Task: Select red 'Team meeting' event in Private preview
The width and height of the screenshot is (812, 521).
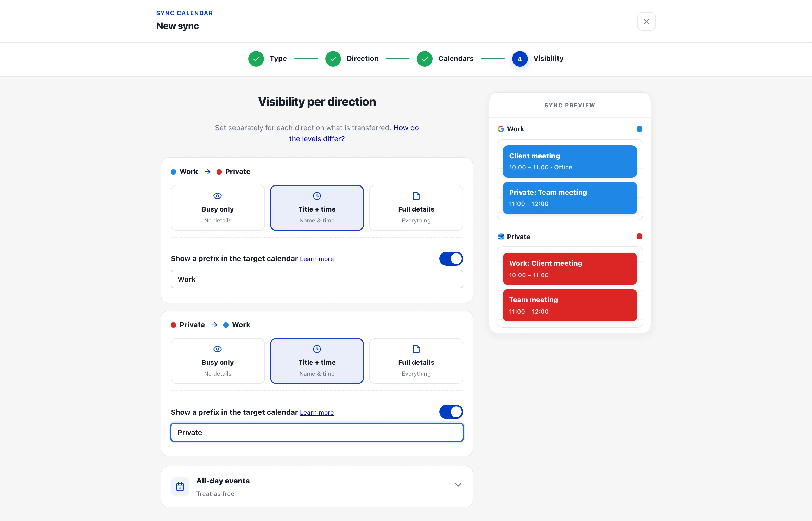Action: (570, 305)
